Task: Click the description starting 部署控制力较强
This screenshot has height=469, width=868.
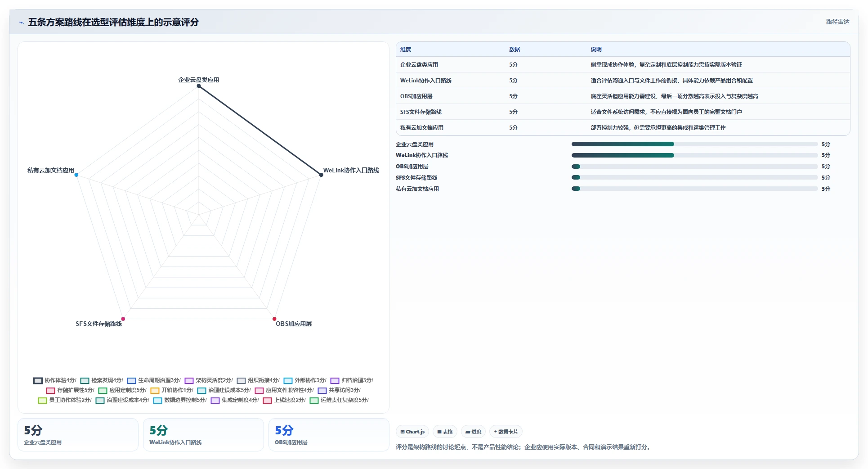Action: [658, 128]
